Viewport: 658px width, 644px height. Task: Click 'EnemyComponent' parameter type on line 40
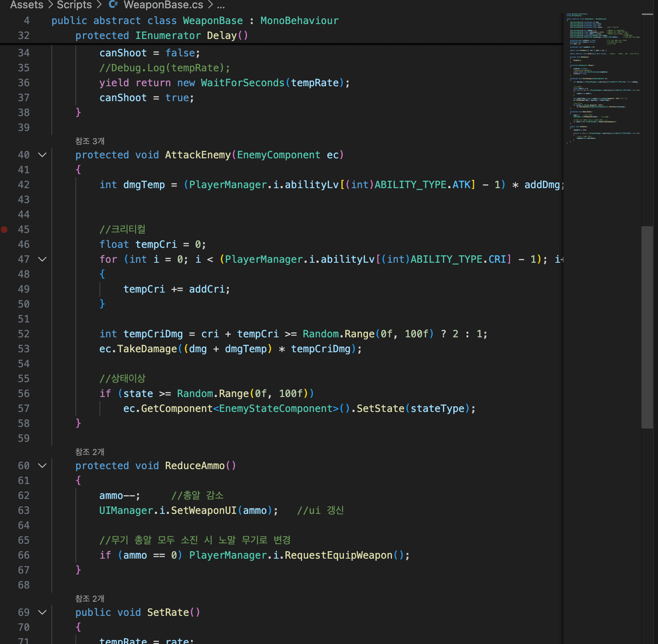pyautogui.click(x=278, y=155)
